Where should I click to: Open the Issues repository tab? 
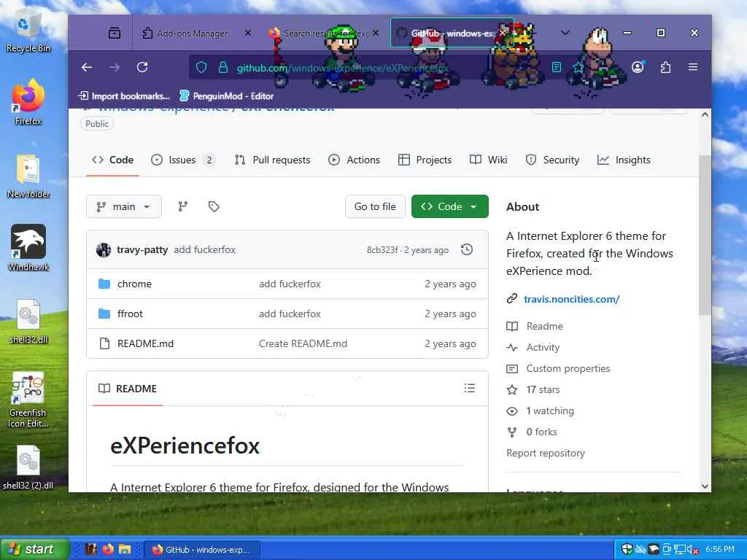coord(183,160)
